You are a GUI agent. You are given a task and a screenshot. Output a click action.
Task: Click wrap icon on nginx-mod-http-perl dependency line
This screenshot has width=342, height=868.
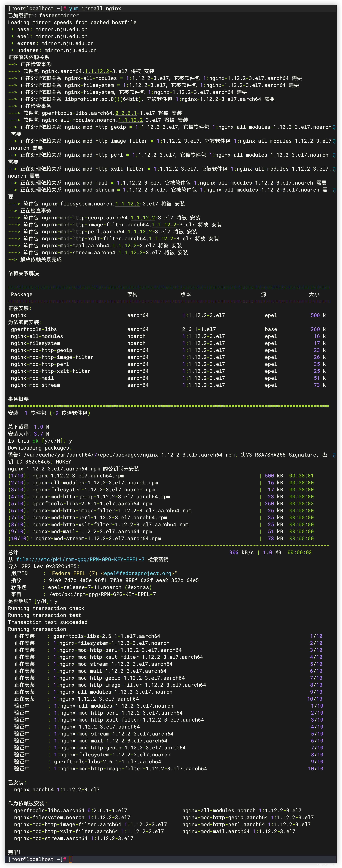[334, 155]
